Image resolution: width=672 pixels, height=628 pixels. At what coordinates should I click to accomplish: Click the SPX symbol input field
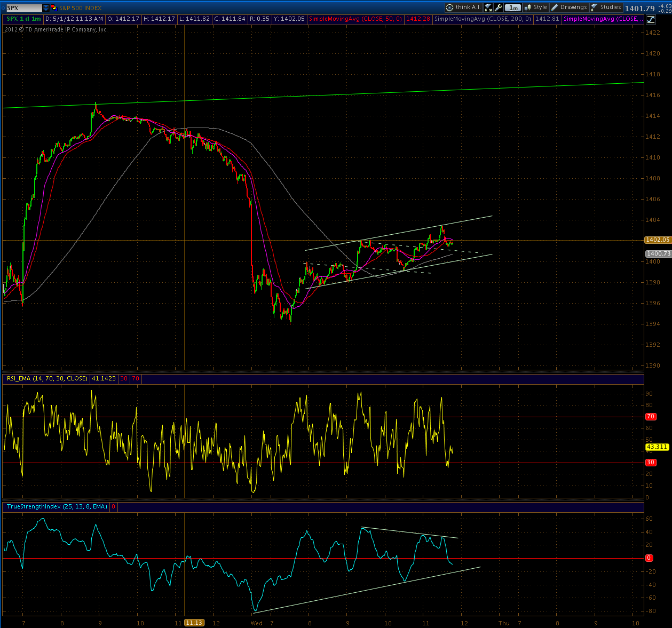coord(24,8)
